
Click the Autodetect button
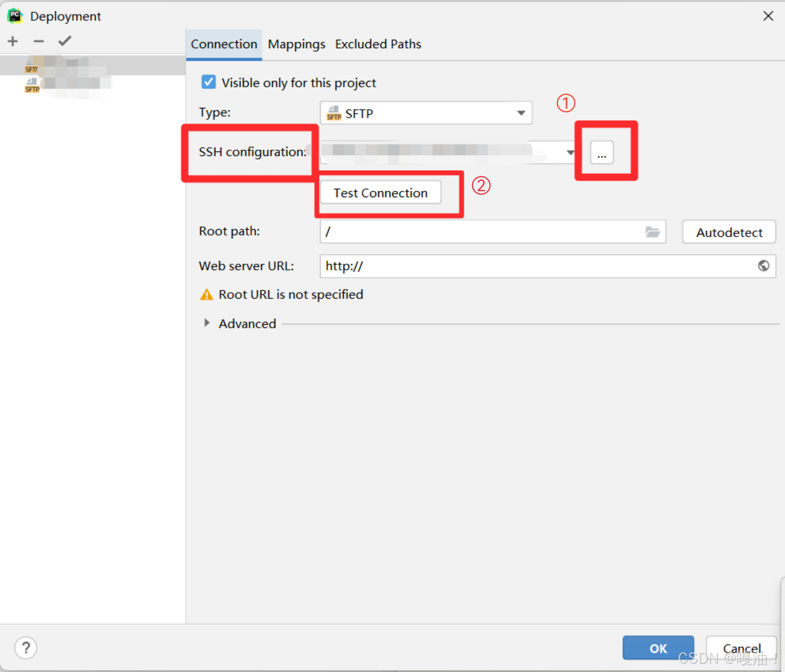point(729,232)
